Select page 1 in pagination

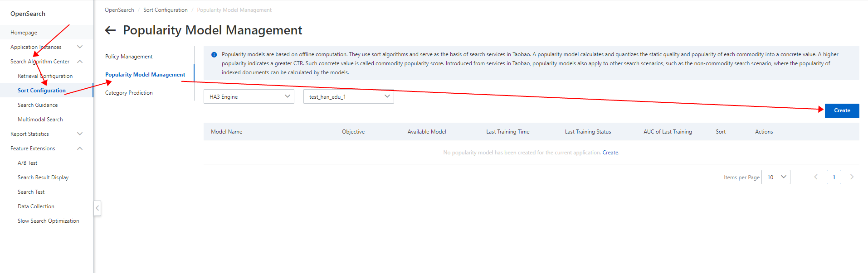pyautogui.click(x=834, y=177)
